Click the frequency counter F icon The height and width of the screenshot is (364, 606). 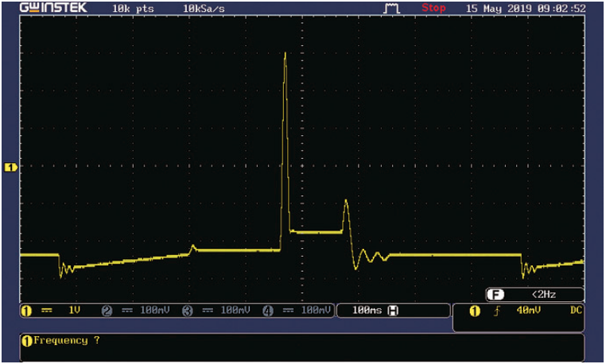click(495, 295)
